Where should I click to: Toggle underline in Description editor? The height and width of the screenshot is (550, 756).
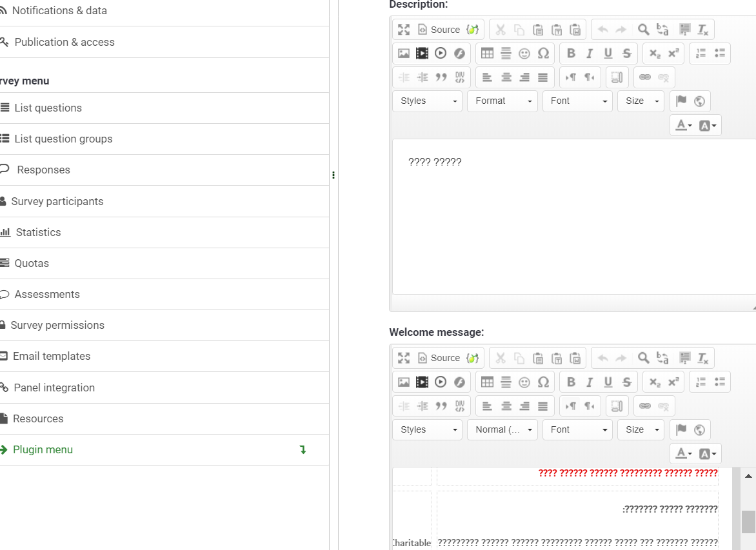point(608,54)
